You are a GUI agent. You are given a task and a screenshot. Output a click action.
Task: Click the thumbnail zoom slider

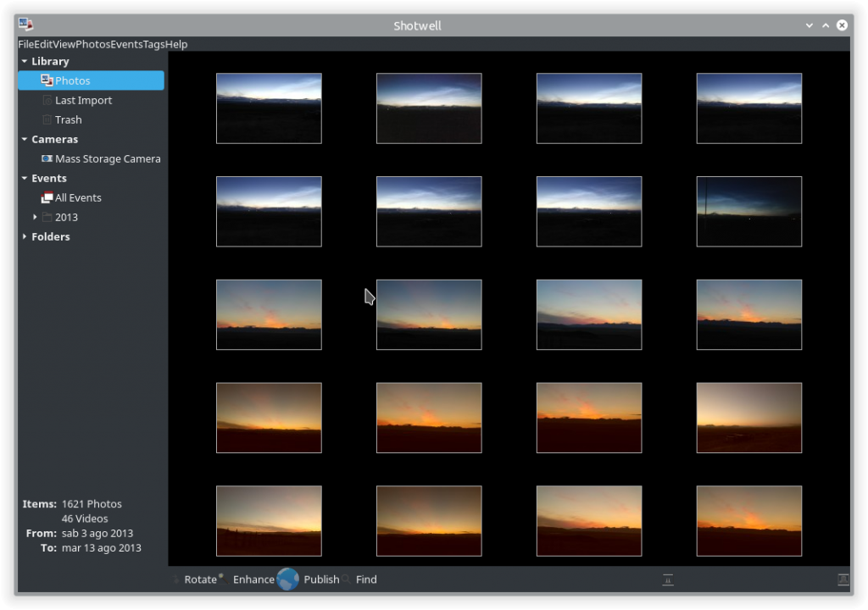754,579
